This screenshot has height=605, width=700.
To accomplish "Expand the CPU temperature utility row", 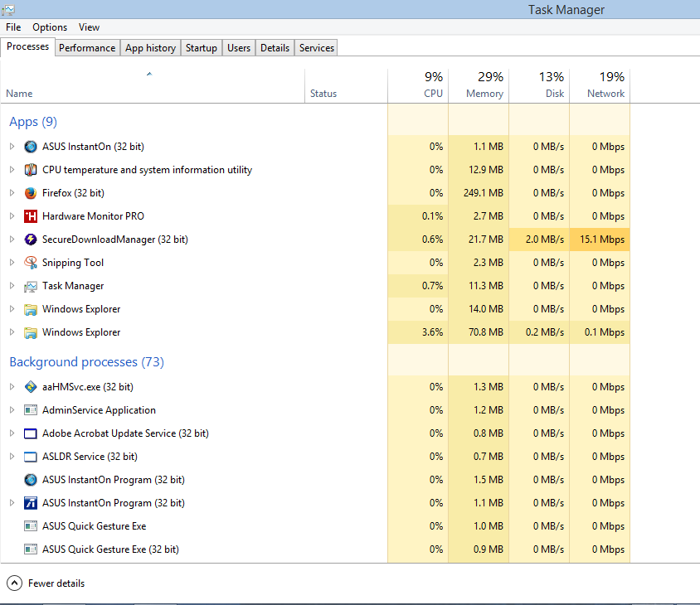I will pos(12,170).
